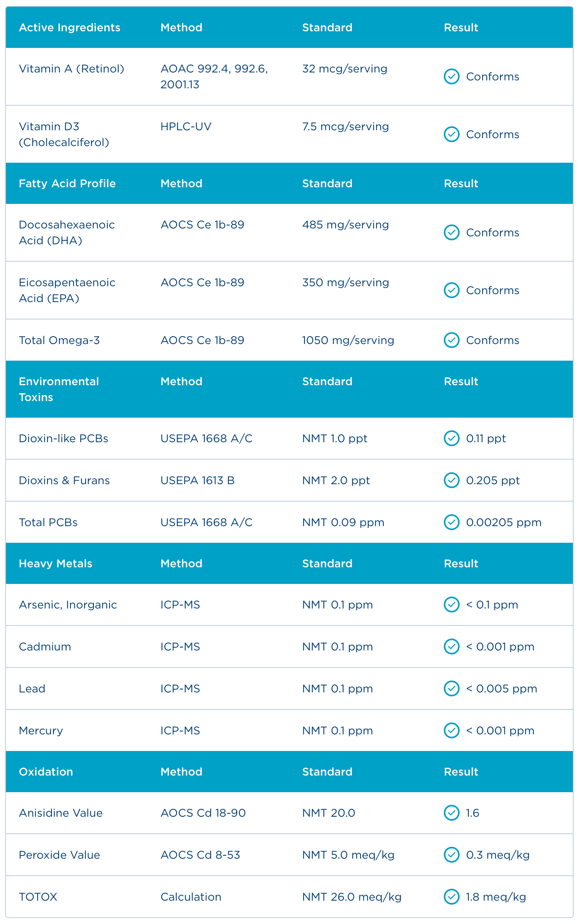Click the NMT 26.0 meq/kg standard
The height and width of the screenshot is (924, 578).
click(352, 897)
